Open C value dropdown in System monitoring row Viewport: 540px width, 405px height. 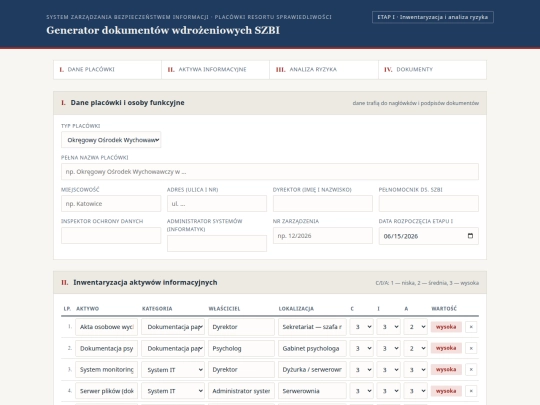362,370
